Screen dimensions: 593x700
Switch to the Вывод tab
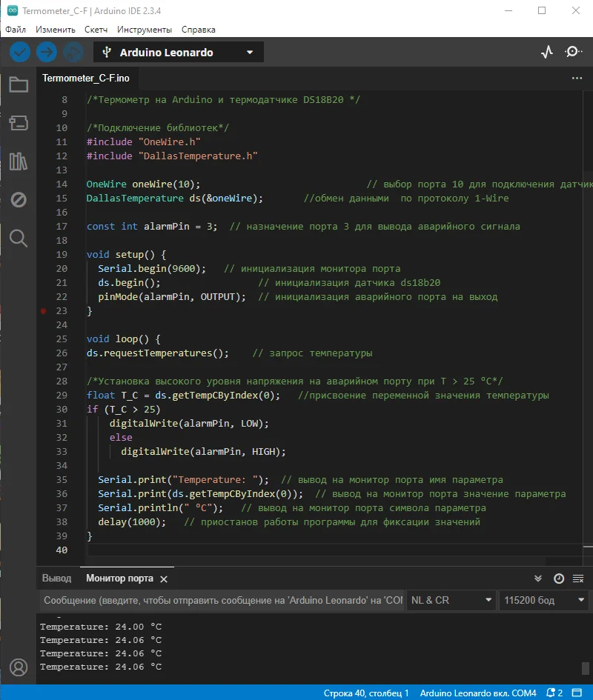57,578
